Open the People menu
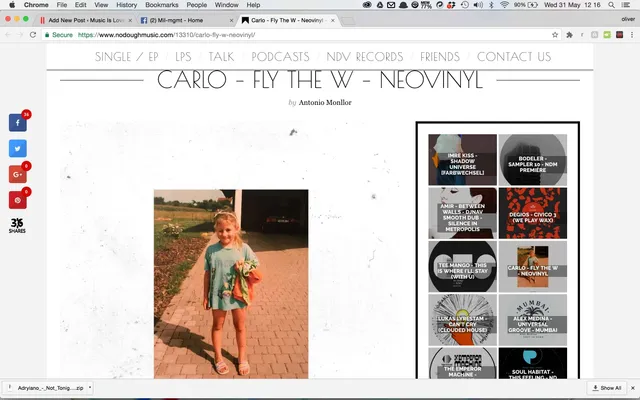Image resolution: width=640 pixels, height=400 pixels. click(x=197, y=5)
